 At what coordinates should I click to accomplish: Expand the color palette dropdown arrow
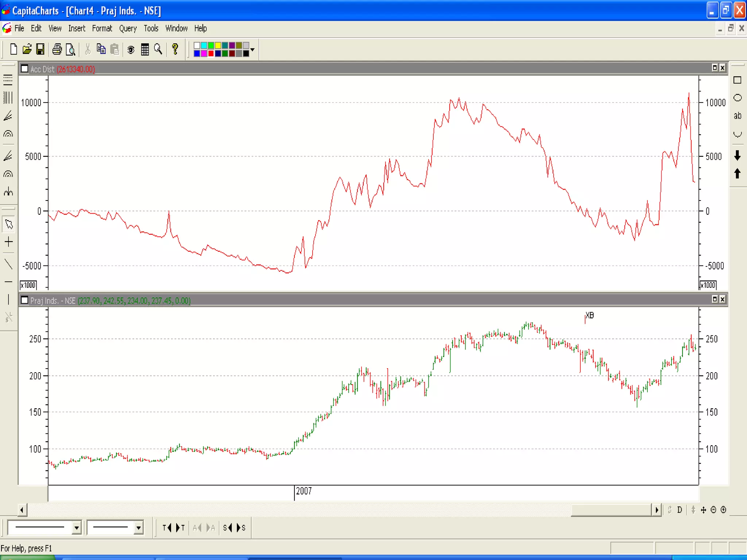pos(252,49)
